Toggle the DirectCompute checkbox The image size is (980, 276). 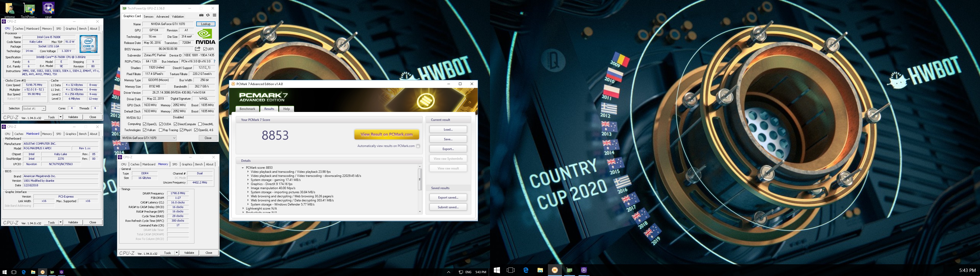tap(175, 124)
